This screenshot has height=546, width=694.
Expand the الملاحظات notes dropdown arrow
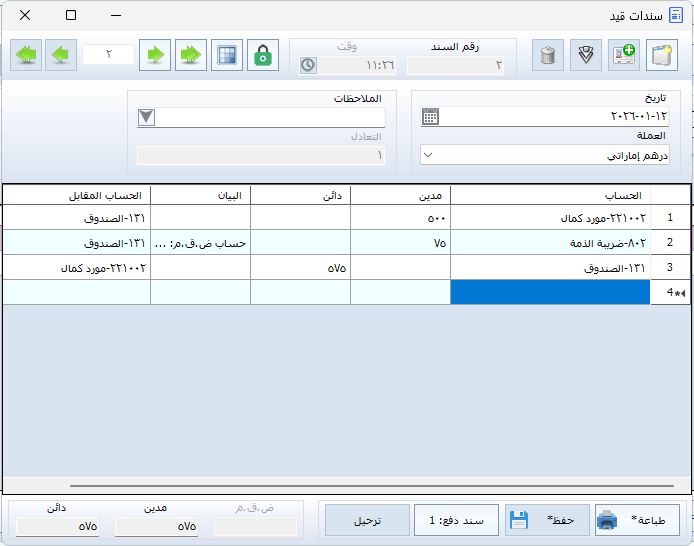pyautogui.click(x=146, y=117)
